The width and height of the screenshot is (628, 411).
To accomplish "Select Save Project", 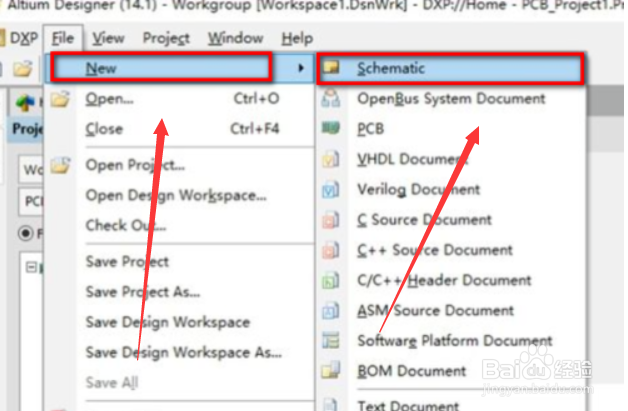I will pyautogui.click(x=178, y=262).
